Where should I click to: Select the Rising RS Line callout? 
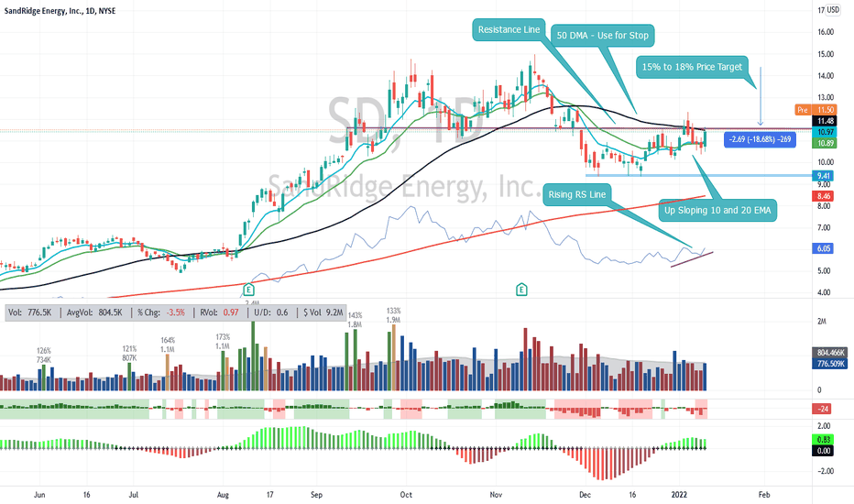[576, 194]
